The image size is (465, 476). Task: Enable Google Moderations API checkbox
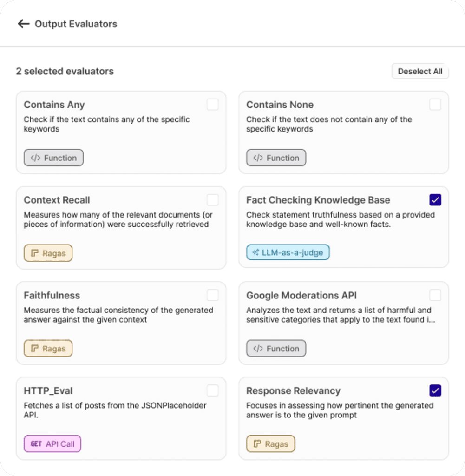point(435,295)
